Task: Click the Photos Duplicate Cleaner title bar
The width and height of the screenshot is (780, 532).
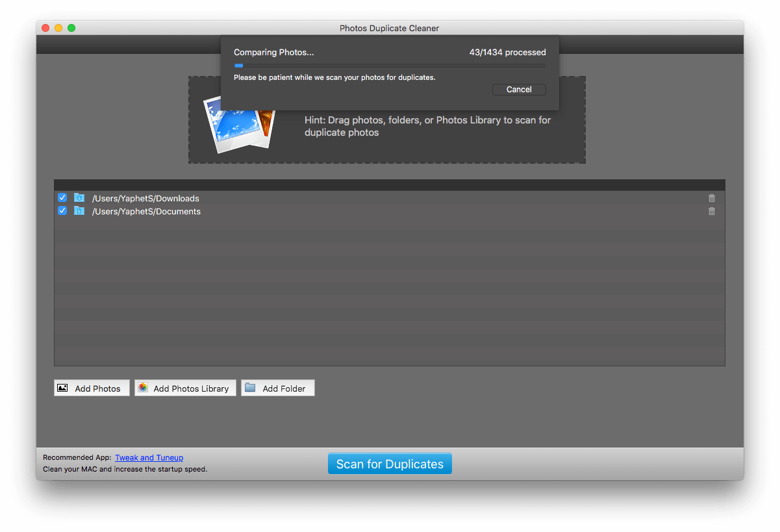Action: [389, 28]
